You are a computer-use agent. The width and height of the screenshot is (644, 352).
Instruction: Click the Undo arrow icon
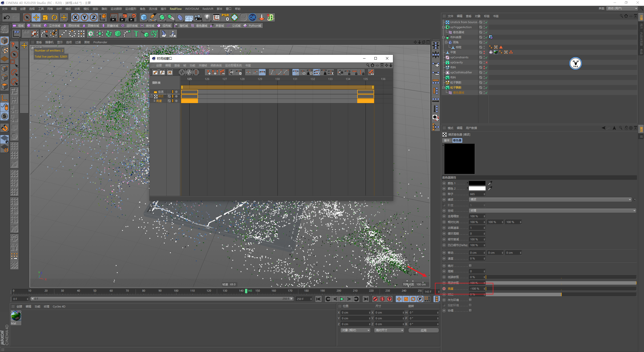7,17
